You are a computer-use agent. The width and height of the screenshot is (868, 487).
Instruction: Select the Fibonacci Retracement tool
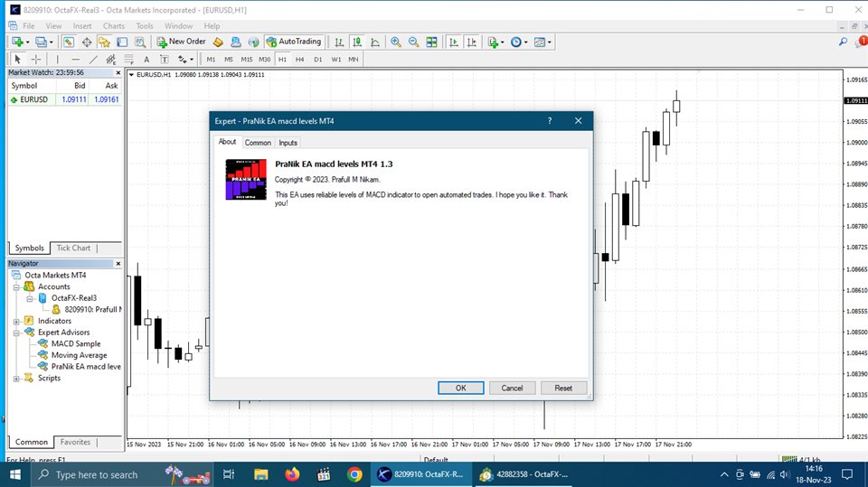[x=129, y=60]
